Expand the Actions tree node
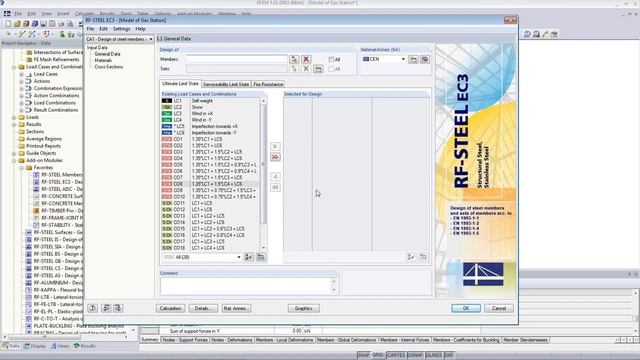Viewport: 640px width, 360px height. coord(21,81)
